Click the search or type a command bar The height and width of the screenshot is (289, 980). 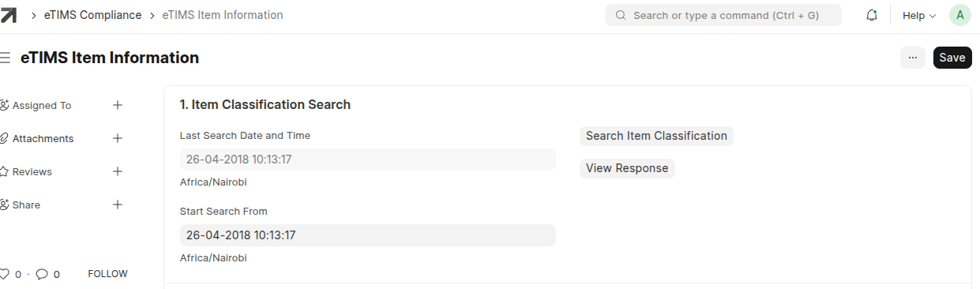(723, 15)
